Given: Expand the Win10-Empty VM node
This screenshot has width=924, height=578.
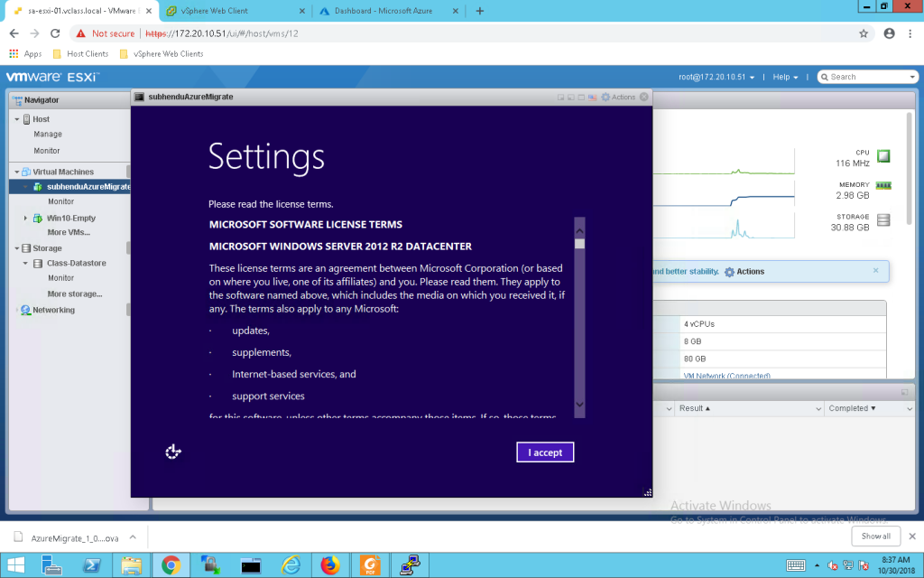Looking at the screenshot, I should [25, 218].
